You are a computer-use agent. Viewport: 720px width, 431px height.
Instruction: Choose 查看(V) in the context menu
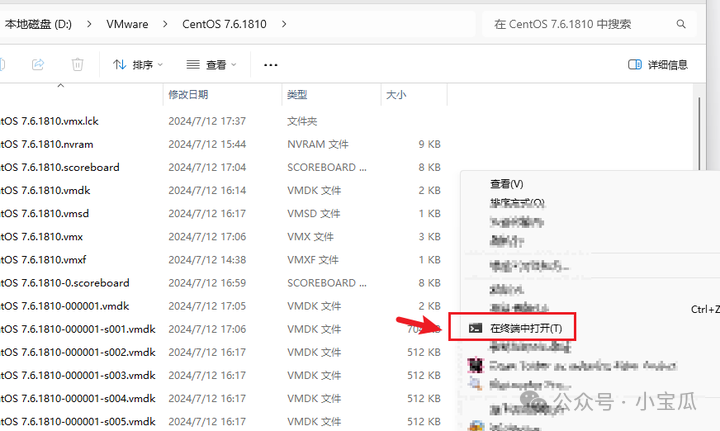pyautogui.click(x=506, y=184)
